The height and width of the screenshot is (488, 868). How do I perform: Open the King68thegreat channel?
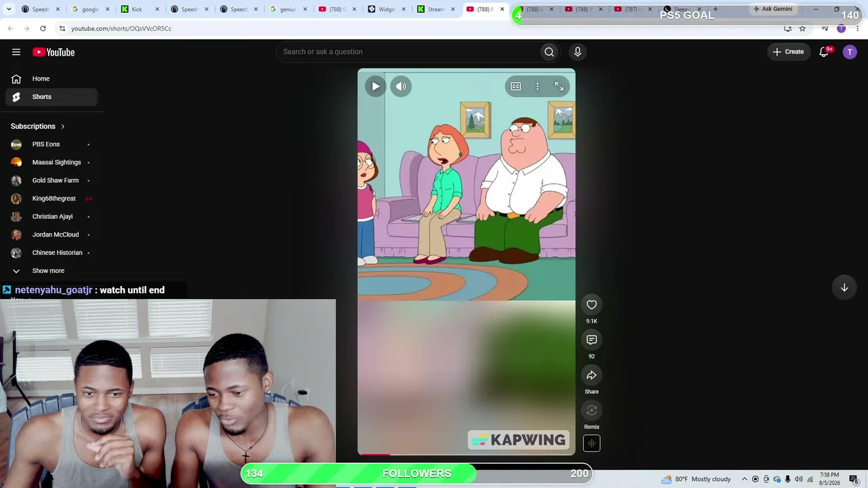pos(52,199)
